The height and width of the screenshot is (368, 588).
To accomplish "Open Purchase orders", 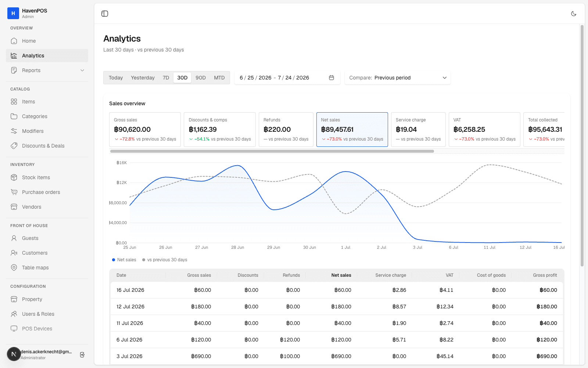I will click(x=47, y=192).
